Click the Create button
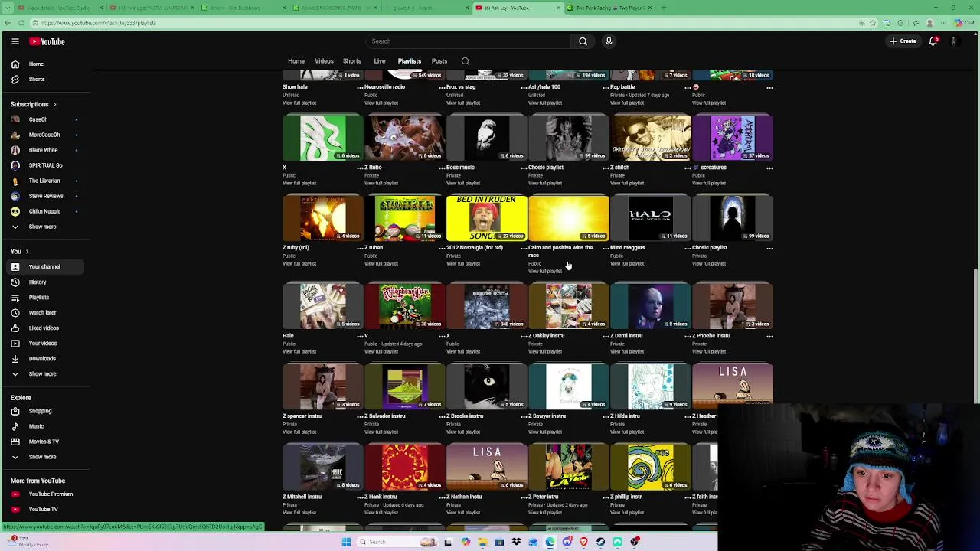This screenshot has height=551, width=980. coord(903,41)
